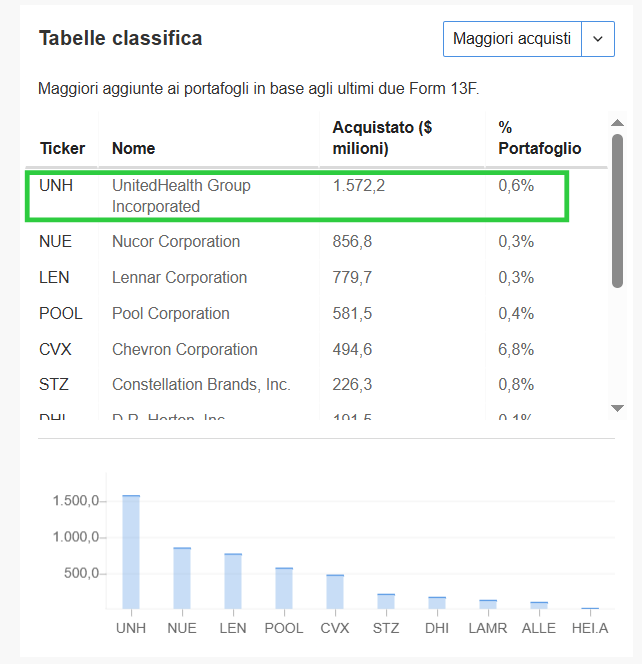Click the ALLE bar in chart
This screenshot has width=642, height=664.
pos(539,605)
